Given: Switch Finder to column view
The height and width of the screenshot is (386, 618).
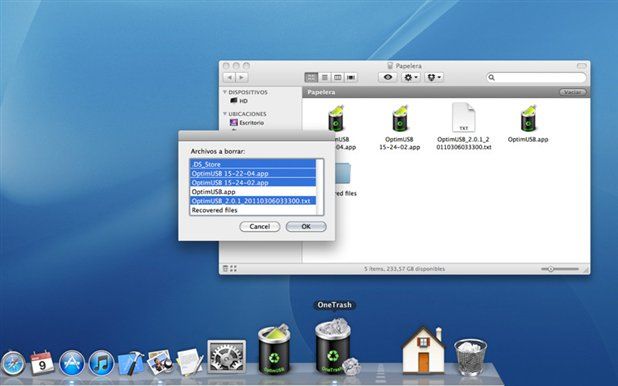Looking at the screenshot, I should [338, 77].
